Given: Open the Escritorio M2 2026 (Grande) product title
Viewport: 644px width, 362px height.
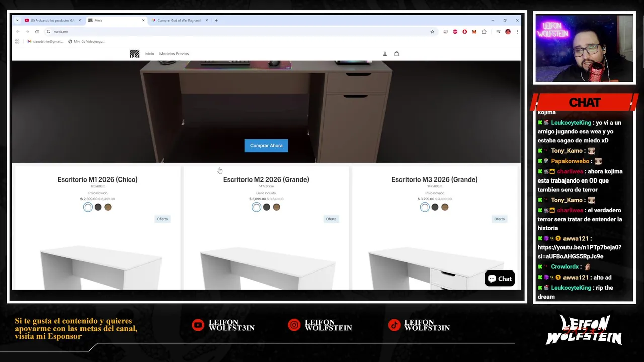Looking at the screenshot, I should click(266, 179).
